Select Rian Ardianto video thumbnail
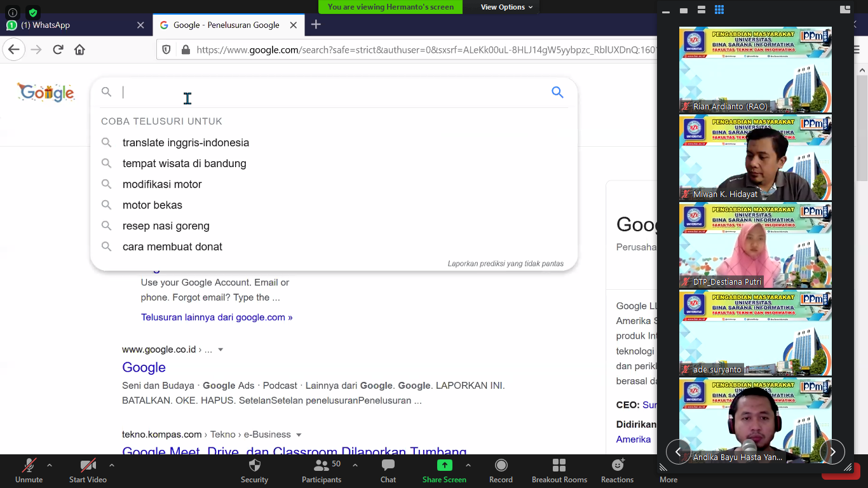 (756, 69)
